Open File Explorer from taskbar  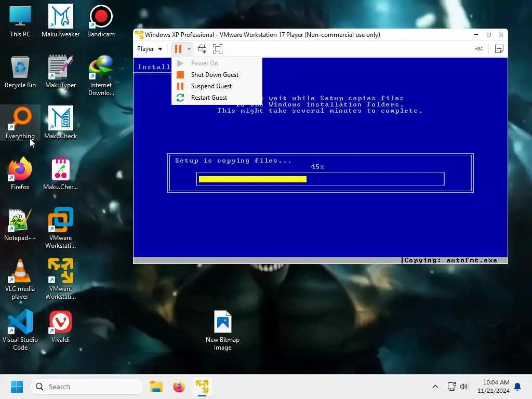click(156, 387)
